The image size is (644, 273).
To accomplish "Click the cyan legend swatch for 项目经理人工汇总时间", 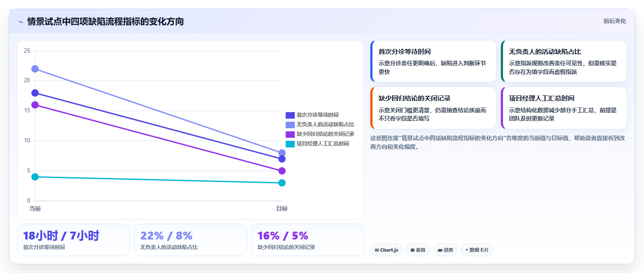I will click(290, 144).
